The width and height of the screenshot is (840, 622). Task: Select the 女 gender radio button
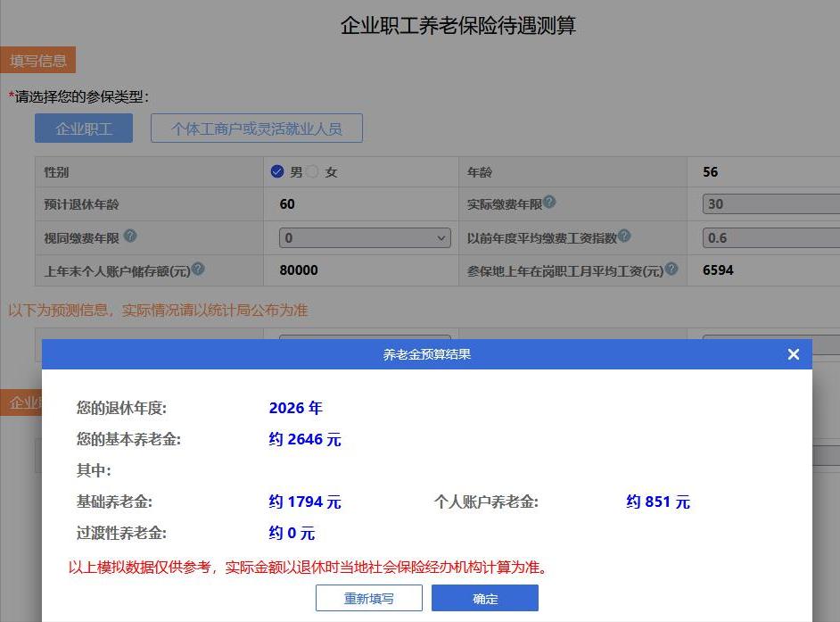point(314,170)
